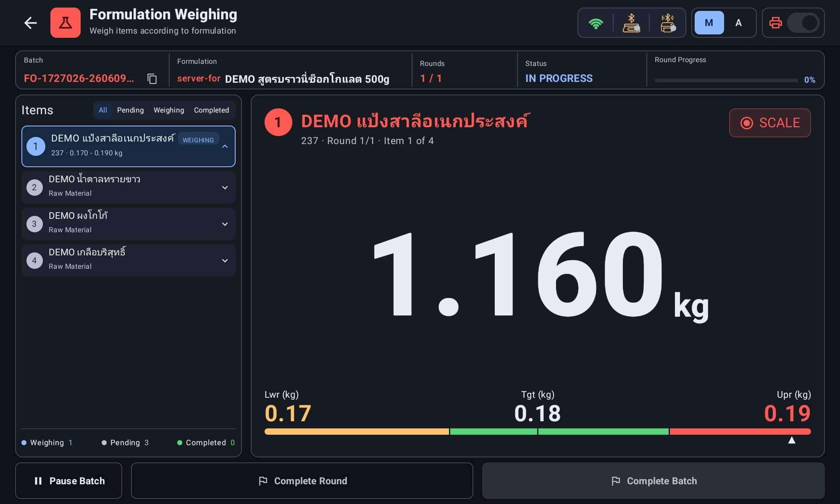Click the number 1 item badge in list
This screenshot has height=504, width=840.
pos(36,146)
